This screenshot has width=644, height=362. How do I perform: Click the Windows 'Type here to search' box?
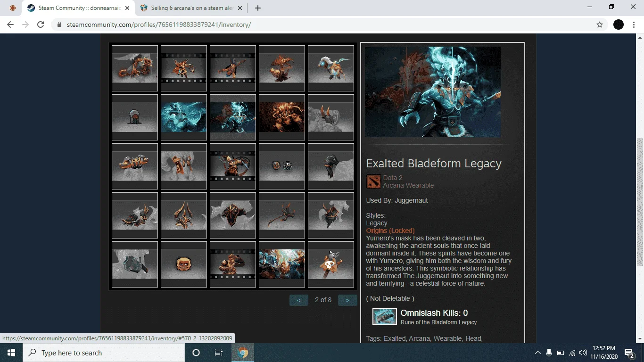(x=103, y=353)
